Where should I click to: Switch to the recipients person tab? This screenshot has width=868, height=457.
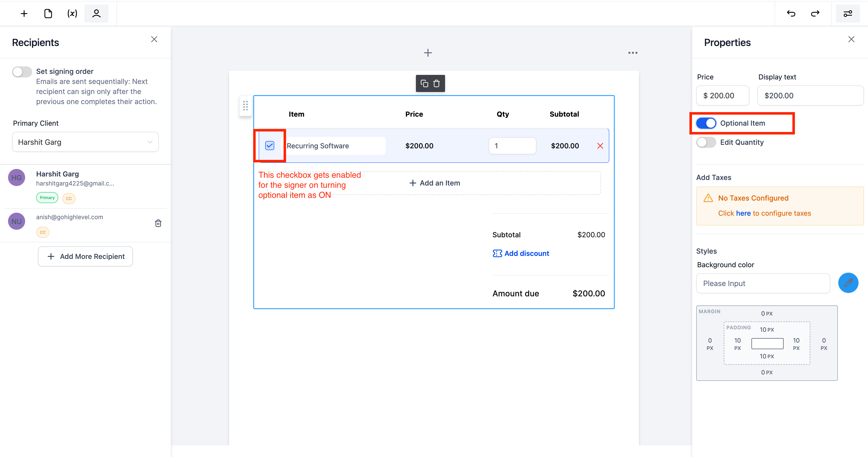pyautogui.click(x=96, y=14)
